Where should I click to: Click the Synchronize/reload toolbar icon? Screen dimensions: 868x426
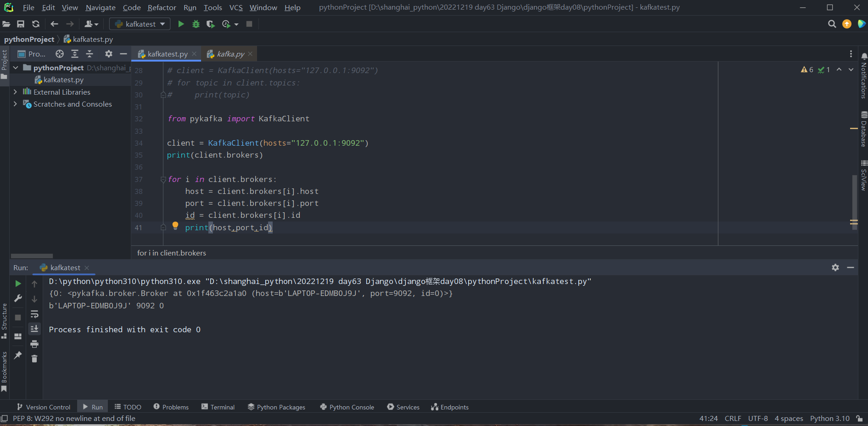tap(36, 24)
